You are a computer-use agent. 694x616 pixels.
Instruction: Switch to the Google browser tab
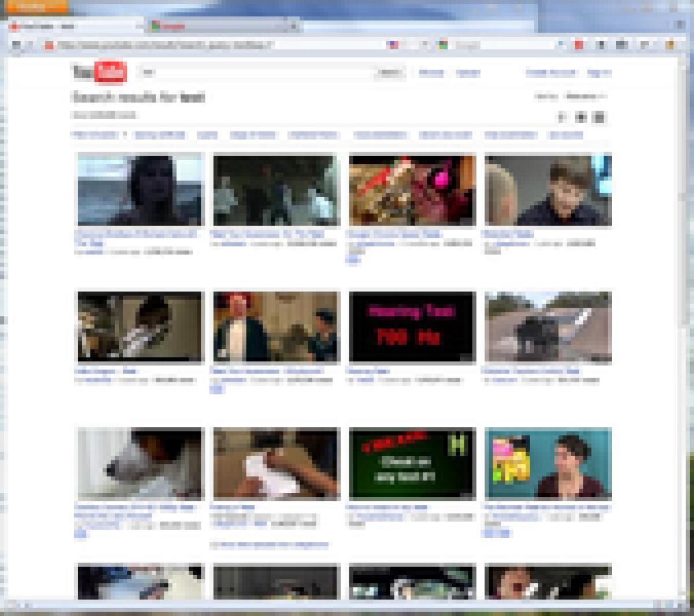tap(219, 26)
